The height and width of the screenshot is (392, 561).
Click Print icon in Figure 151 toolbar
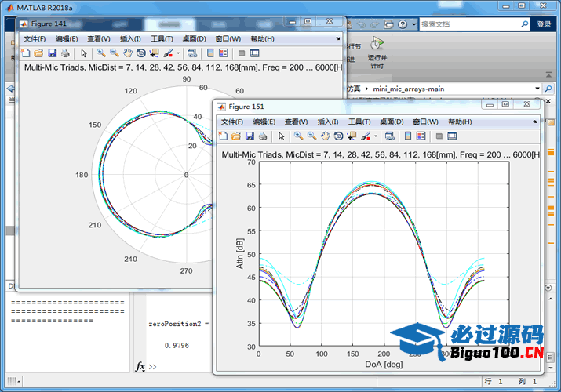pyautogui.click(x=263, y=136)
